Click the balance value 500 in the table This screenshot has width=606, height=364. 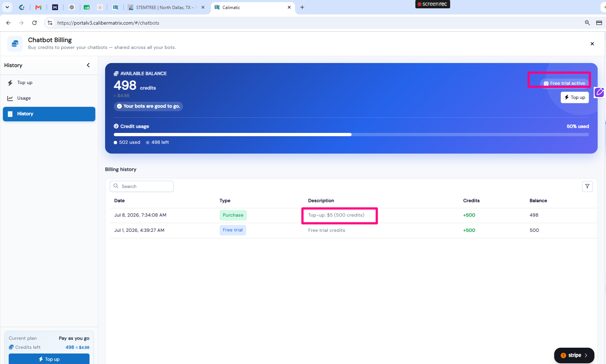[x=534, y=230]
